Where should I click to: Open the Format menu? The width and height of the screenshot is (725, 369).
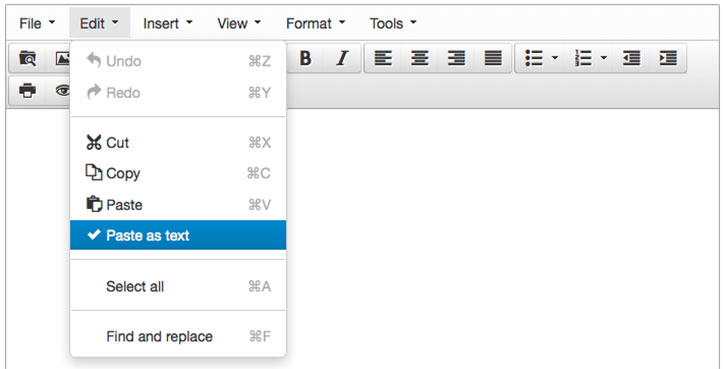pos(316,23)
